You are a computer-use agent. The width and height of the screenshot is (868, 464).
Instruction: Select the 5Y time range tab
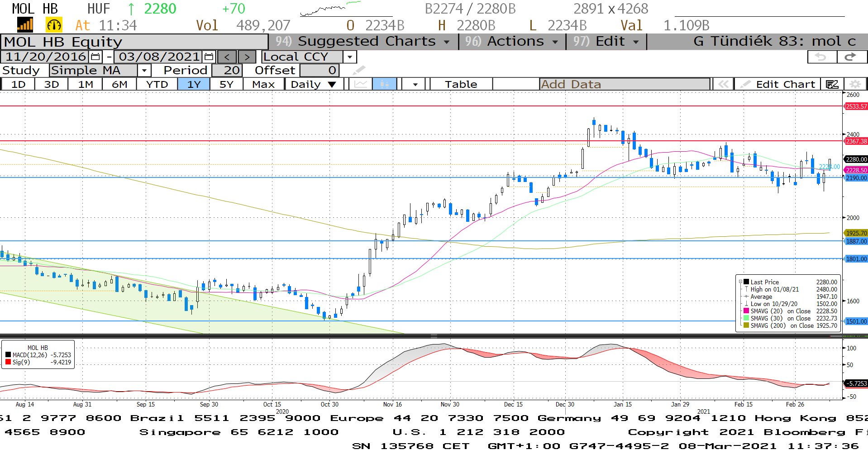(x=226, y=84)
